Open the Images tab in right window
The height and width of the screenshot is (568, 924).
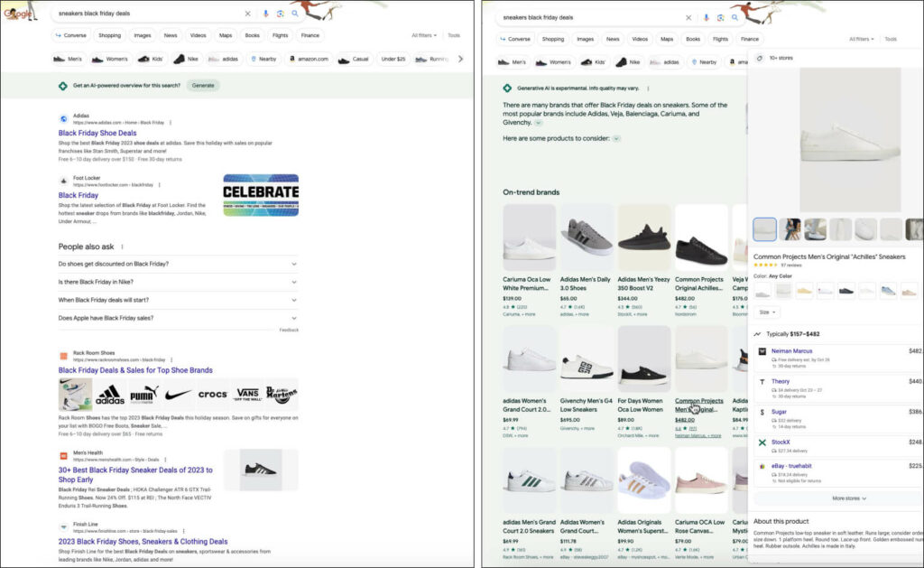(x=585, y=39)
